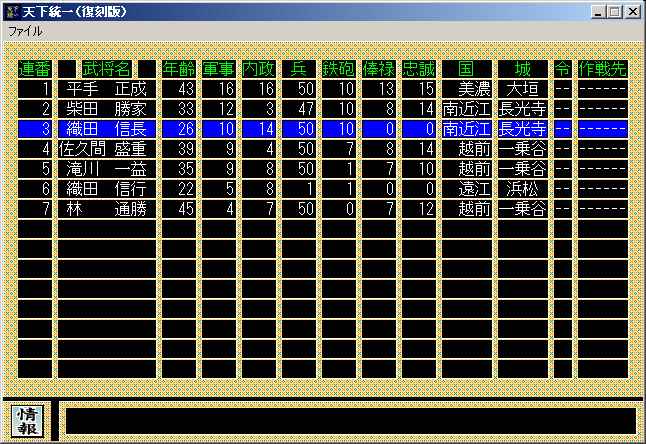Viewport: 646px width, 444px height.
Task: Click 遠江 province cell
Action: 467,189
